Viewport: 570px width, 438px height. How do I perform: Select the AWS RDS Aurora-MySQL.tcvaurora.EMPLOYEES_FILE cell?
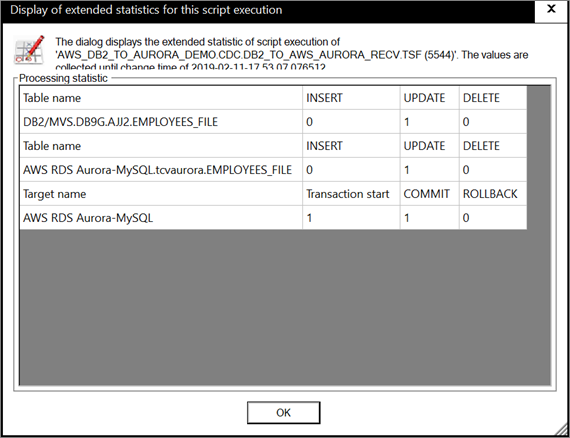(161, 170)
